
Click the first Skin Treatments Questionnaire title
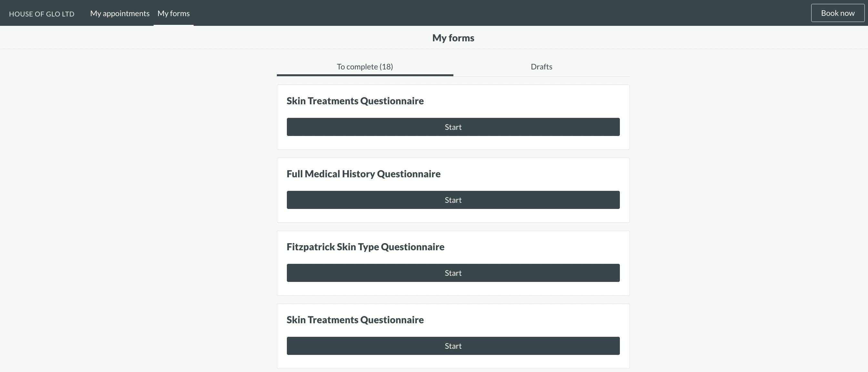coord(355,101)
